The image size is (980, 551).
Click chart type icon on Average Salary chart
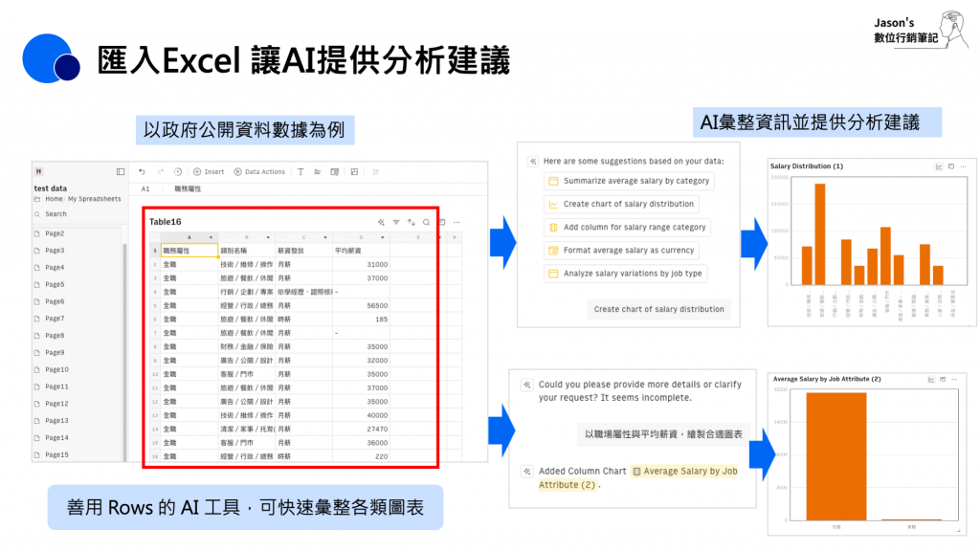point(931,379)
